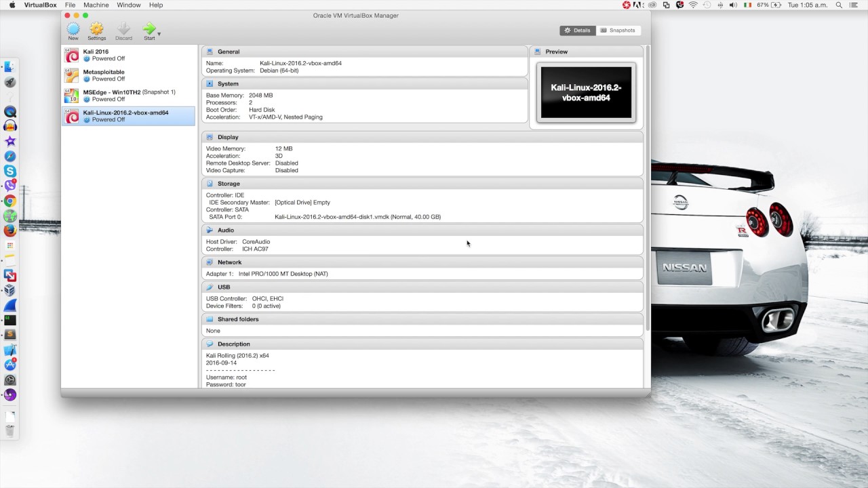Click the Wi-Fi status icon in menu bar
The height and width of the screenshot is (488, 868).
(x=693, y=5)
